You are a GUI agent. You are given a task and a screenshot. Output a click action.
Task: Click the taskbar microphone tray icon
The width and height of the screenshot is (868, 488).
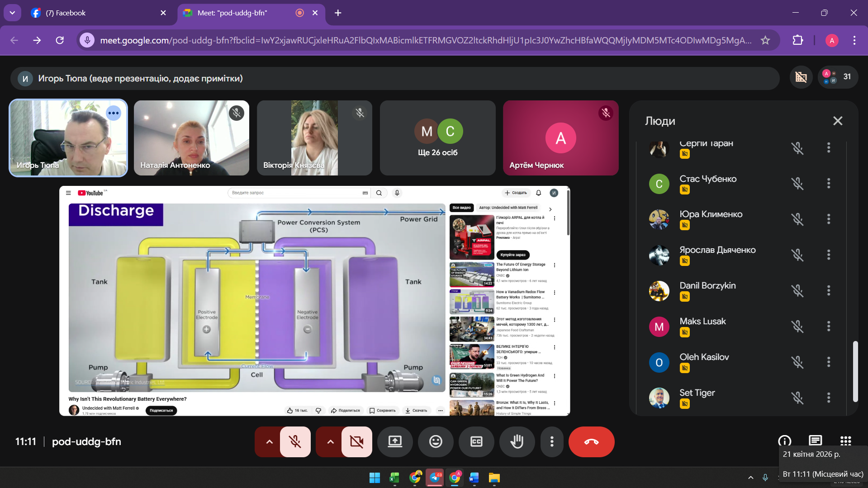[x=765, y=478]
